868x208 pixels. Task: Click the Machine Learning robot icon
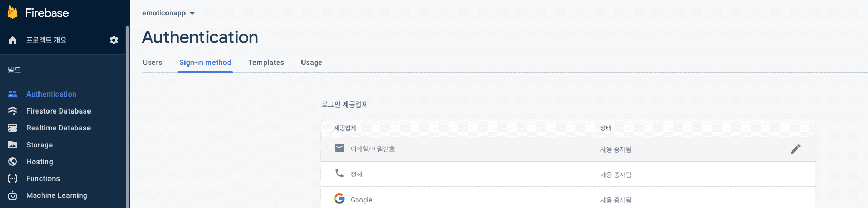(13, 195)
